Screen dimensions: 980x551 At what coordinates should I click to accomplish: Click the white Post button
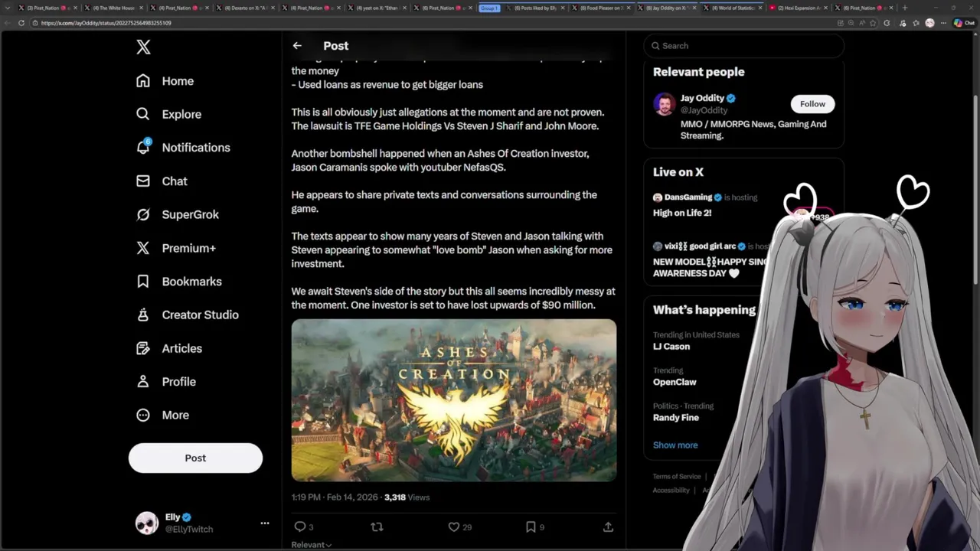195,458
